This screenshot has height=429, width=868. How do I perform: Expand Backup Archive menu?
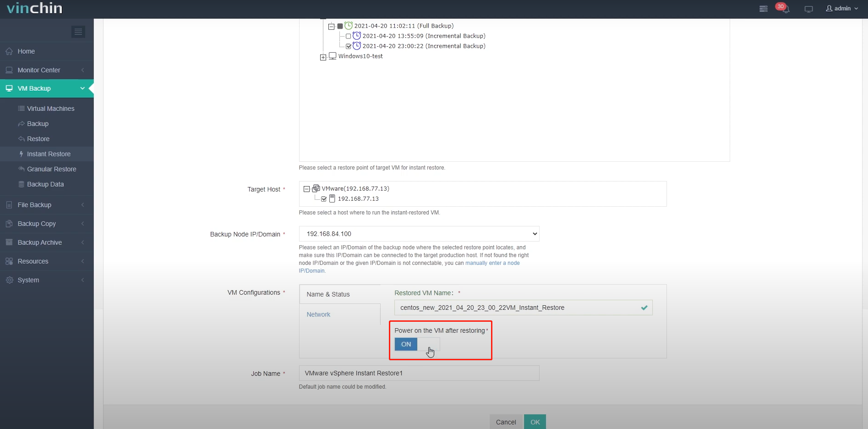[47, 242]
